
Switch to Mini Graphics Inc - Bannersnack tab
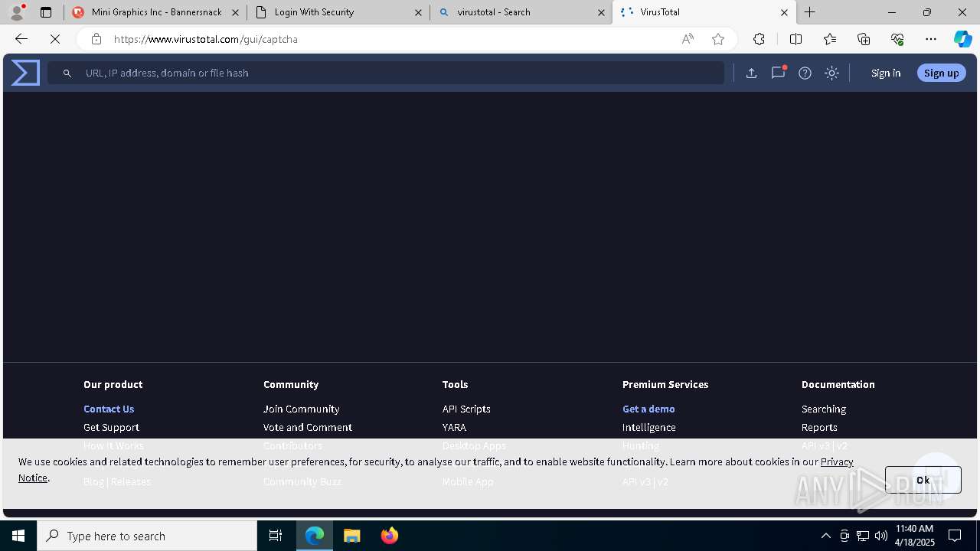click(x=156, y=12)
